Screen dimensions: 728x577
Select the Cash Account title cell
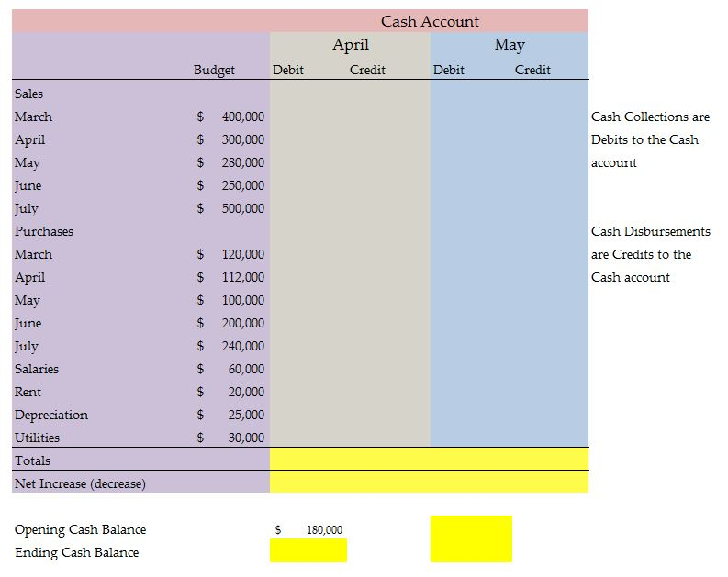[430, 21]
